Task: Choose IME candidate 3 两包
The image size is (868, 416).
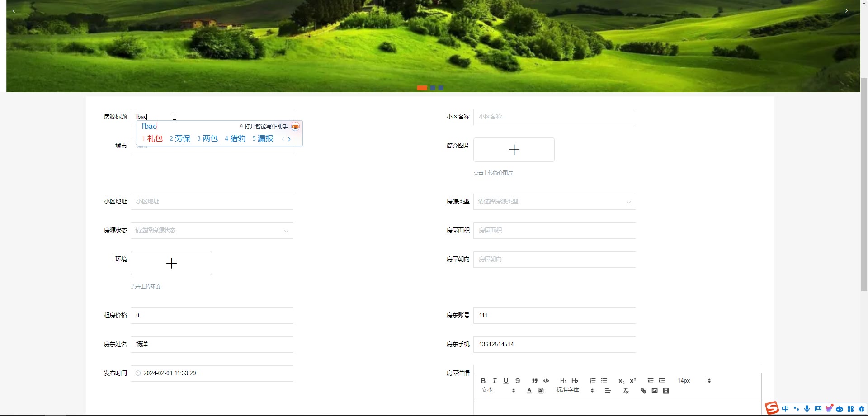Action: [x=208, y=139]
